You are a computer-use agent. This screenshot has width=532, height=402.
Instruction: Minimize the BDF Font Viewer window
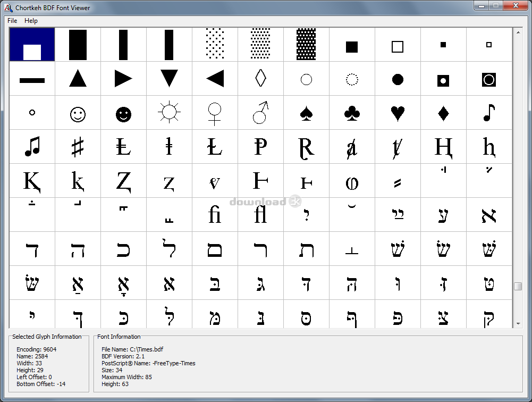tap(481, 5)
